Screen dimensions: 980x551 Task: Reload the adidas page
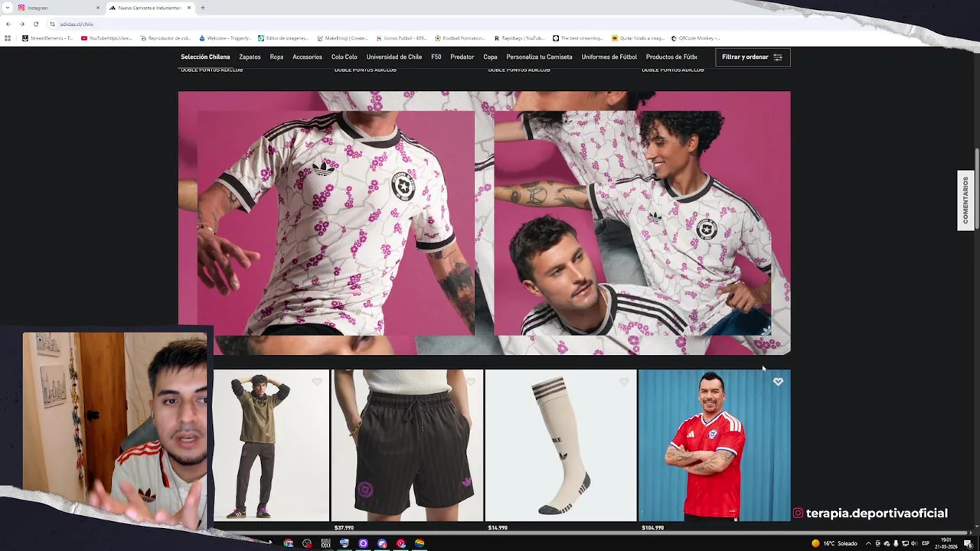[x=35, y=24]
